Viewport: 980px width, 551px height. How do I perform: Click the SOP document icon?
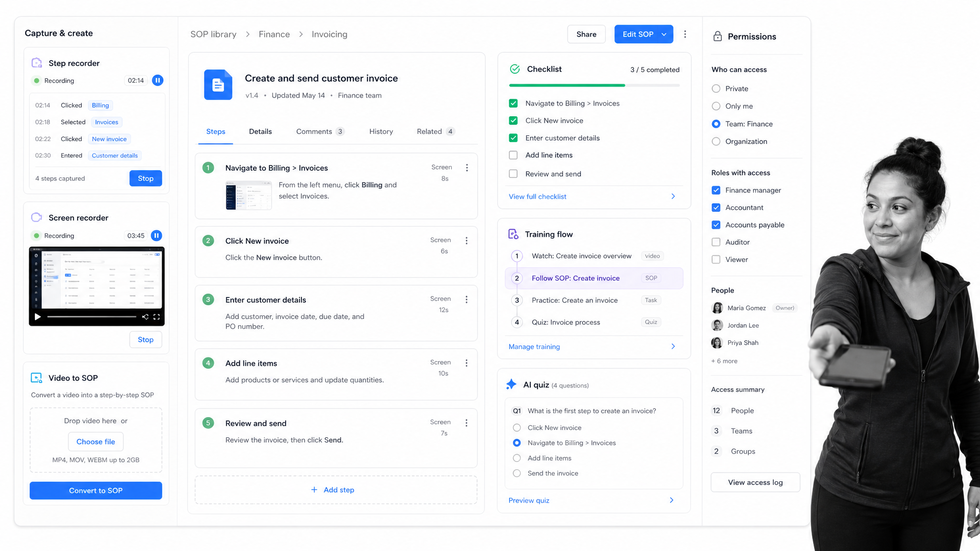coord(218,85)
